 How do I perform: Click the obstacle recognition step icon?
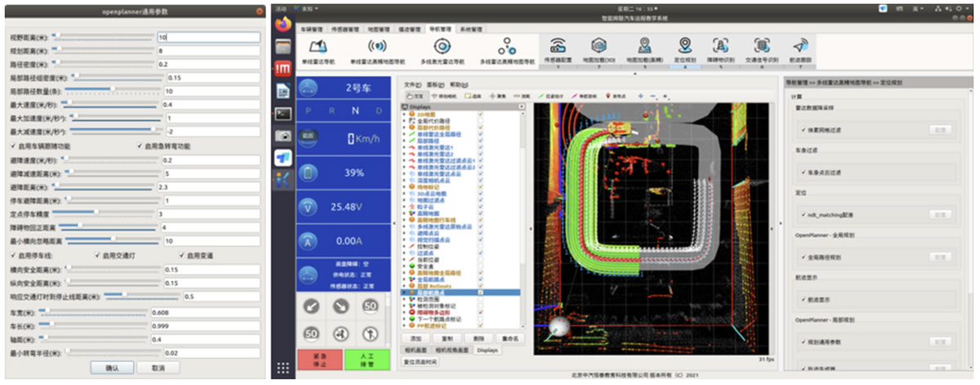coord(720,47)
